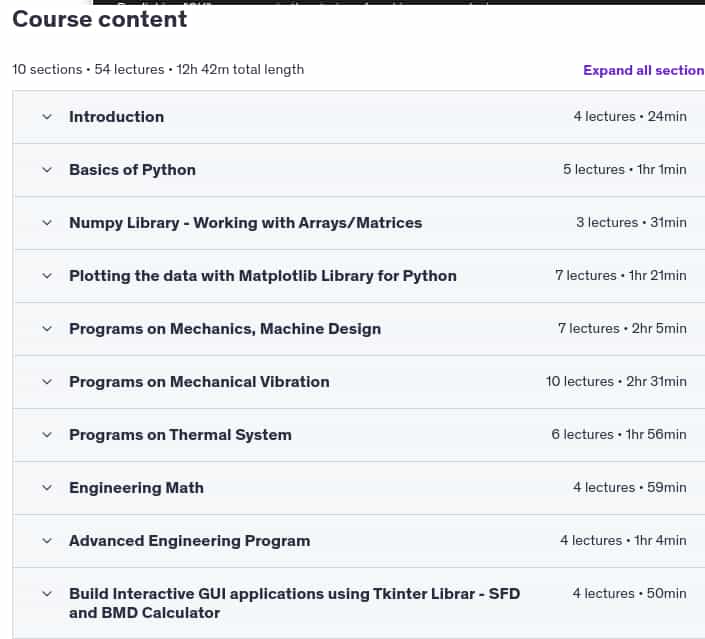Screen dimensions: 705x639
Task: Select Programs on Mechanics, Machine Design title
Action: pos(225,329)
